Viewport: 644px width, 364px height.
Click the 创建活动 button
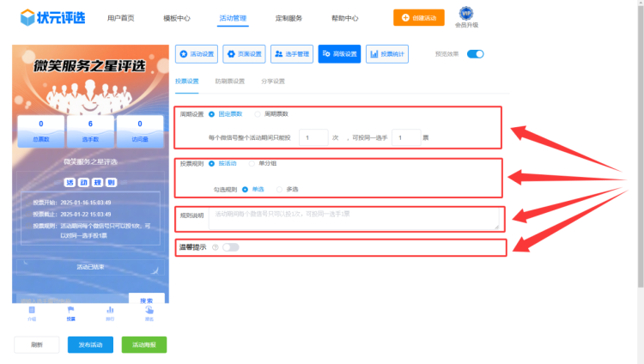[x=419, y=18]
